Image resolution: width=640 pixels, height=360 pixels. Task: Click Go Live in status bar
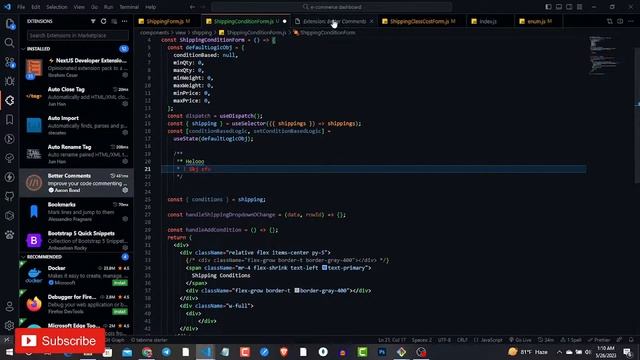[520, 340]
